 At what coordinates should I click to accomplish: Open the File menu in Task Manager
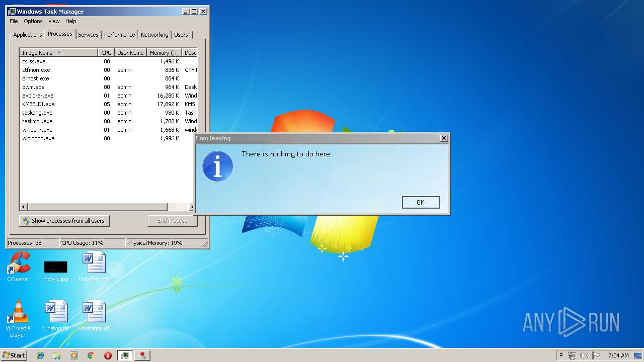pos(14,21)
